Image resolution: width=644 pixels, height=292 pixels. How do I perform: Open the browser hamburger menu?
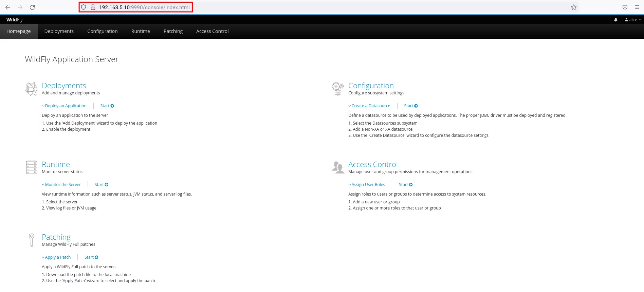click(637, 7)
